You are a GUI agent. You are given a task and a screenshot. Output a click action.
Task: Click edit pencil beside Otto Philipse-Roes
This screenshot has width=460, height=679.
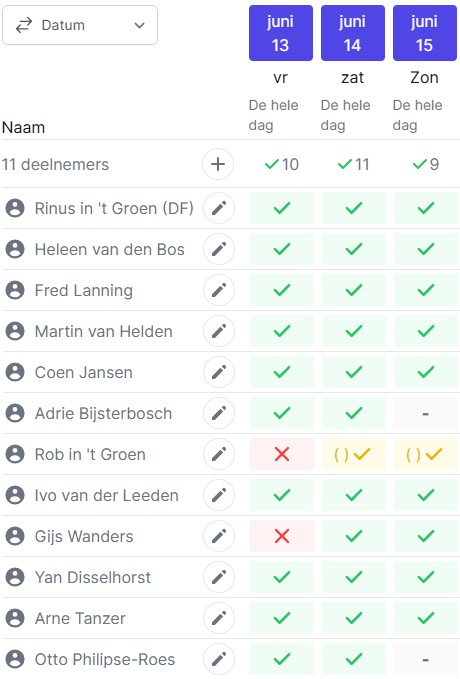pos(219,660)
